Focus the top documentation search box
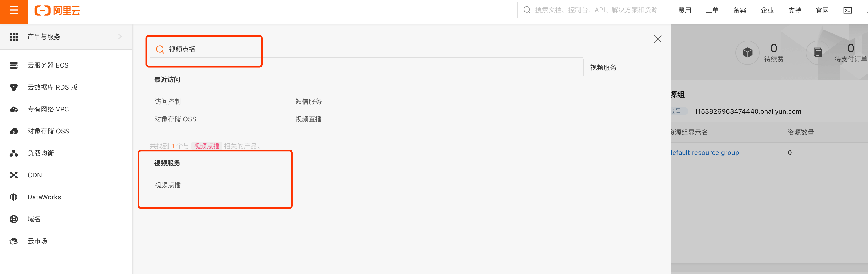Viewport: 868px width, 274px height. 590,10
